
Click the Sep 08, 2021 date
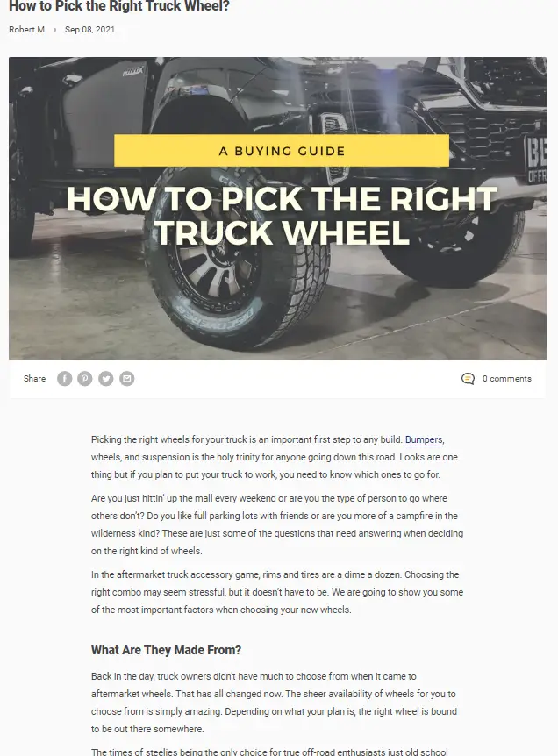click(89, 30)
